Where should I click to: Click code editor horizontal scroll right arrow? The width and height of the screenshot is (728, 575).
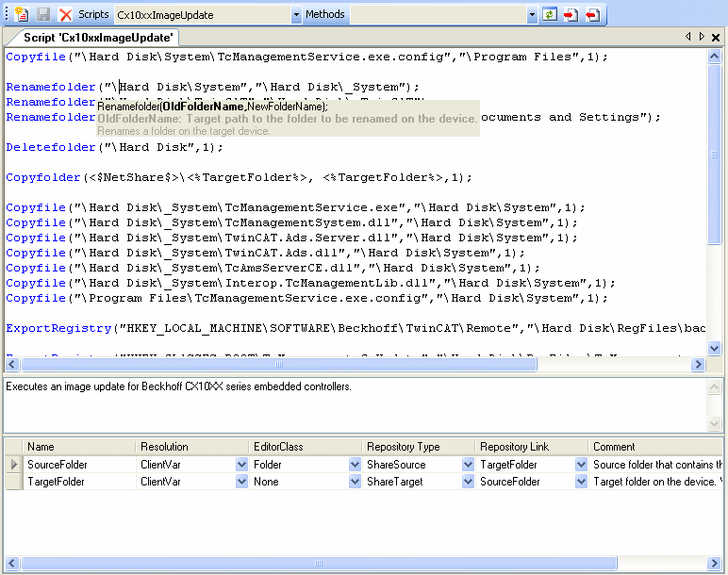point(698,364)
